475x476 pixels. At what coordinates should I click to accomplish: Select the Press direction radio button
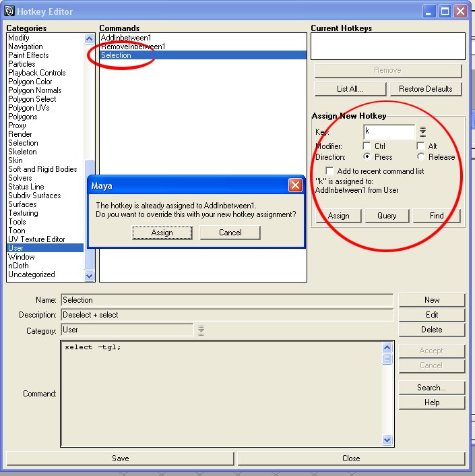click(x=367, y=156)
